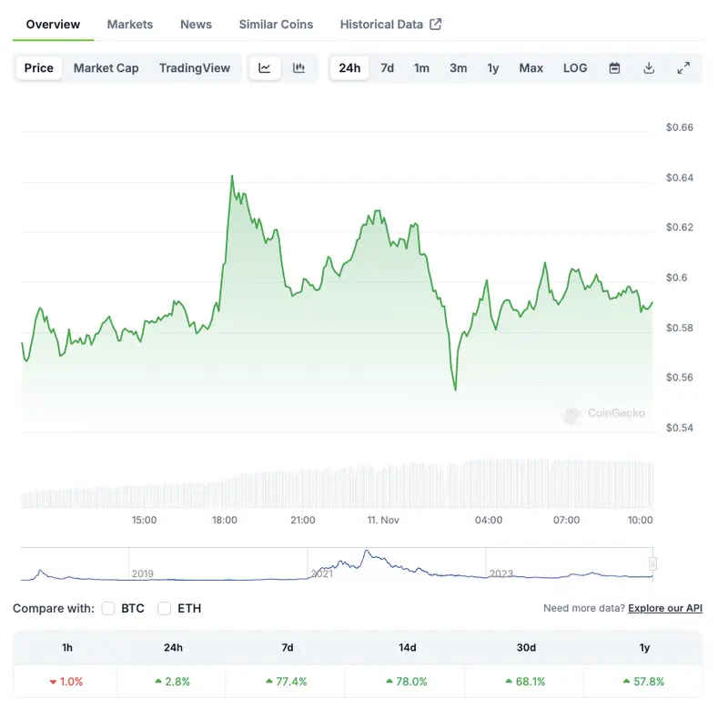Click the price chart peak near $0.64

coord(232,177)
